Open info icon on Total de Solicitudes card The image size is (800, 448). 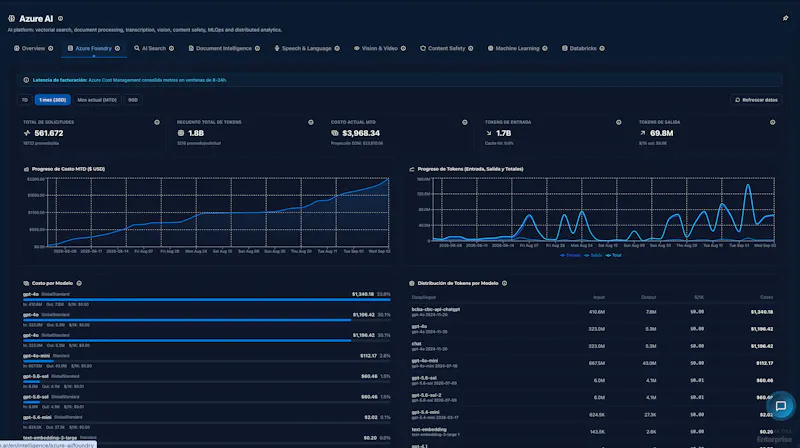tap(157, 122)
